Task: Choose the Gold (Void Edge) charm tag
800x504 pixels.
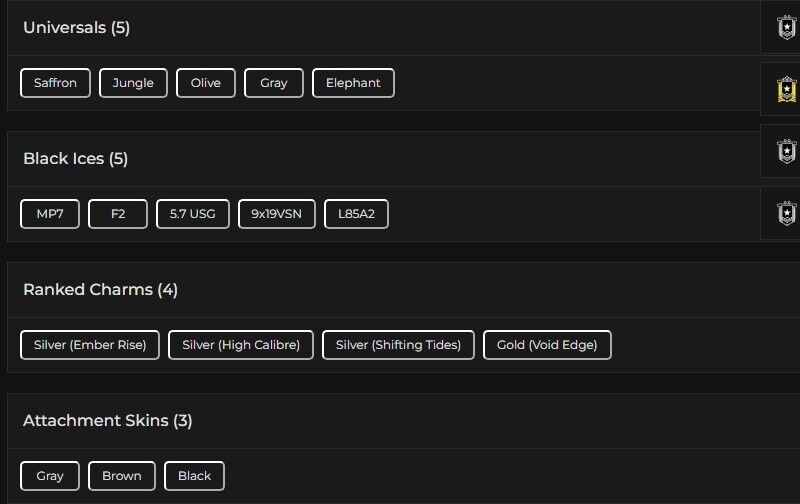Action: (547, 345)
